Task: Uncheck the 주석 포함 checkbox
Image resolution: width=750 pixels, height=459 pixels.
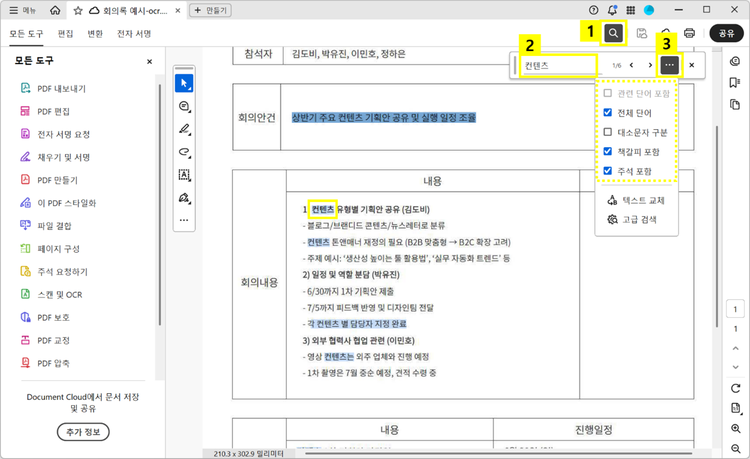Action: tap(607, 171)
